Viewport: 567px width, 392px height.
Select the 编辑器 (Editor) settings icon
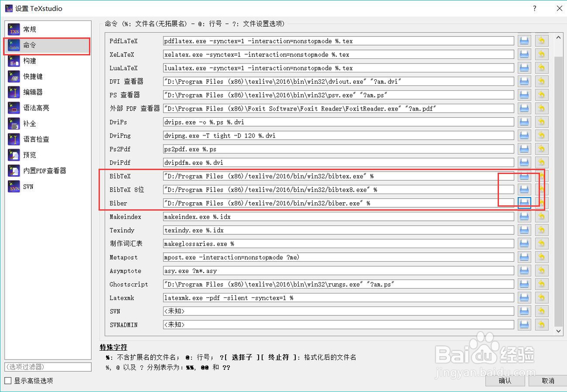click(14, 92)
